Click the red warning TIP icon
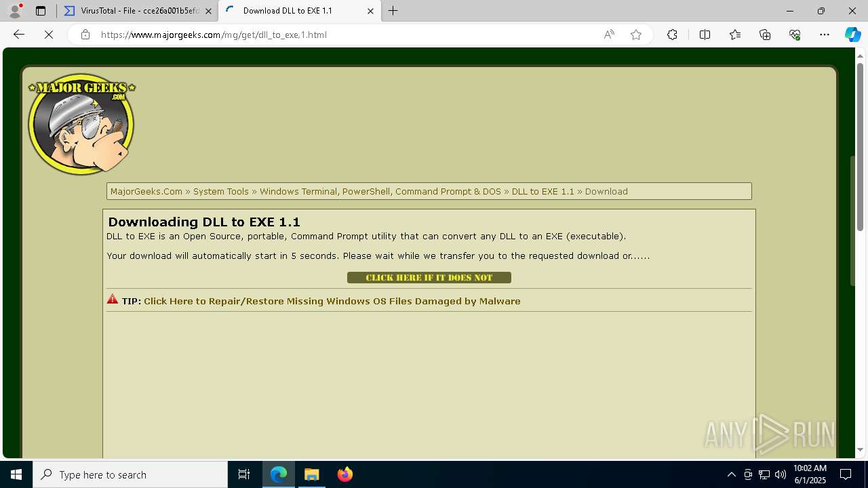This screenshot has width=868, height=488. pyautogui.click(x=113, y=300)
